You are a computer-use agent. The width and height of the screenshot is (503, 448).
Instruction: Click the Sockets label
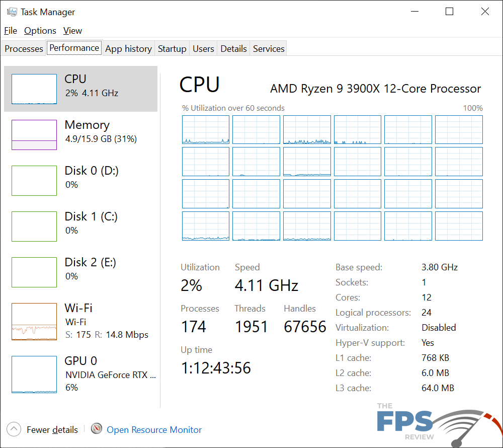pyautogui.click(x=352, y=282)
